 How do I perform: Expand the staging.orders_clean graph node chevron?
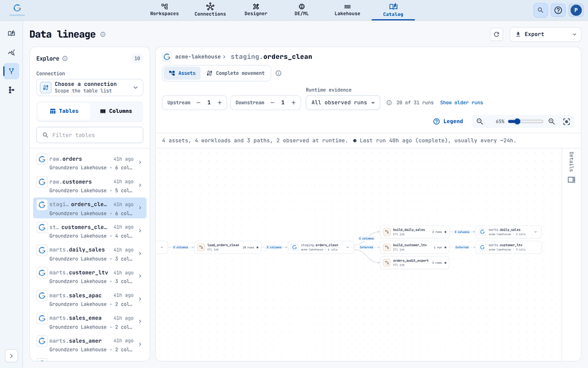click(348, 247)
